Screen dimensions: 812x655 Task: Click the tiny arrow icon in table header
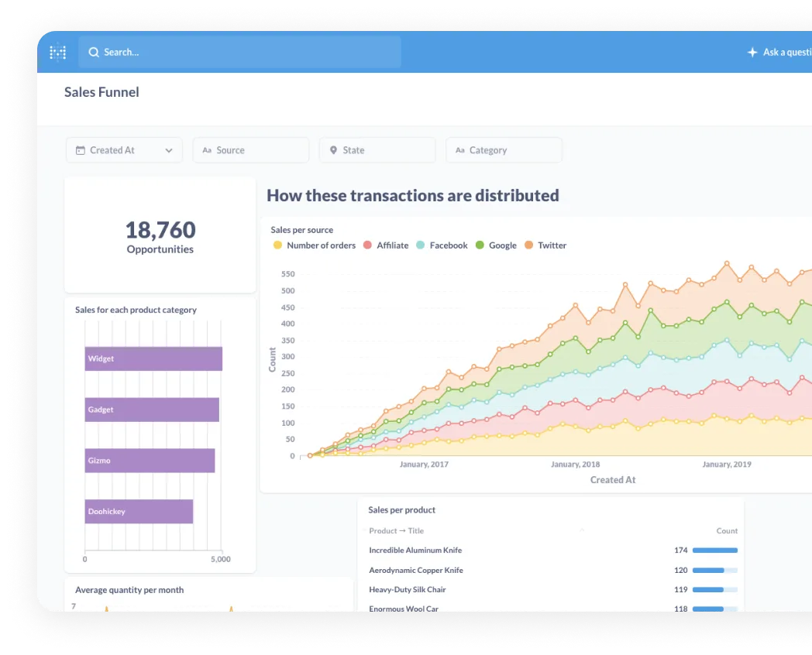pos(582,530)
